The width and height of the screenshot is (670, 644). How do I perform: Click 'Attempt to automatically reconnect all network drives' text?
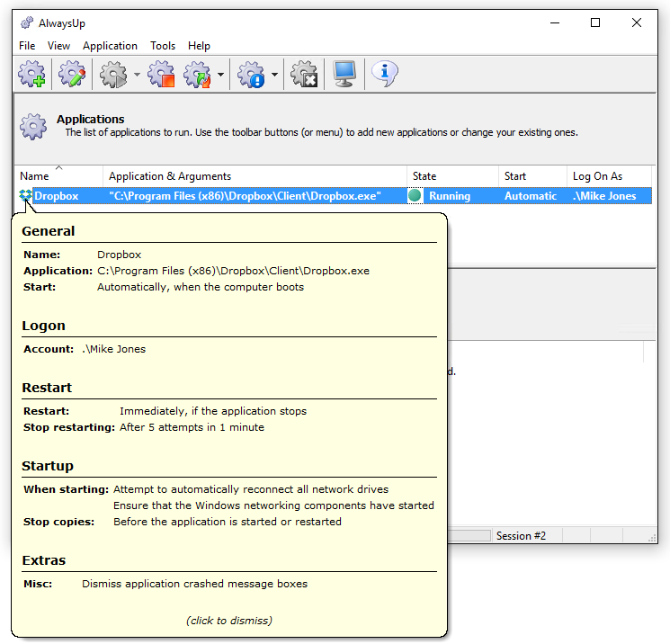(251, 489)
